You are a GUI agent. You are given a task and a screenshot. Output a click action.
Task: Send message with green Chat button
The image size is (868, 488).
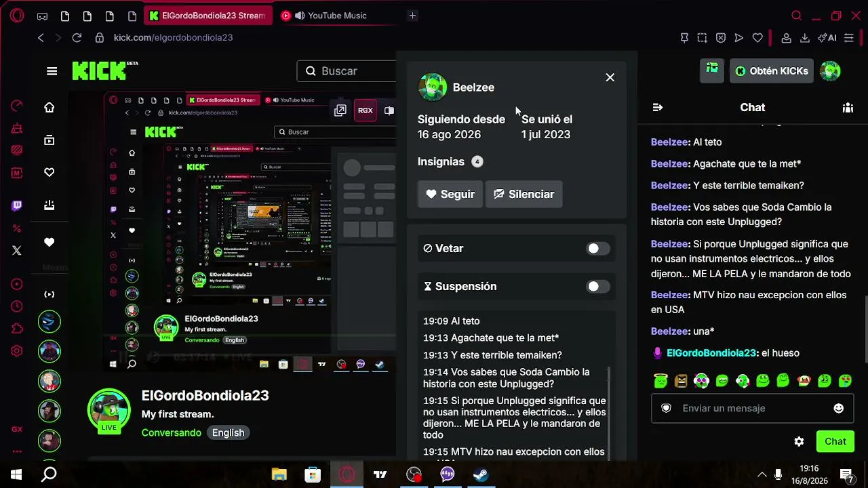[x=835, y=441]
